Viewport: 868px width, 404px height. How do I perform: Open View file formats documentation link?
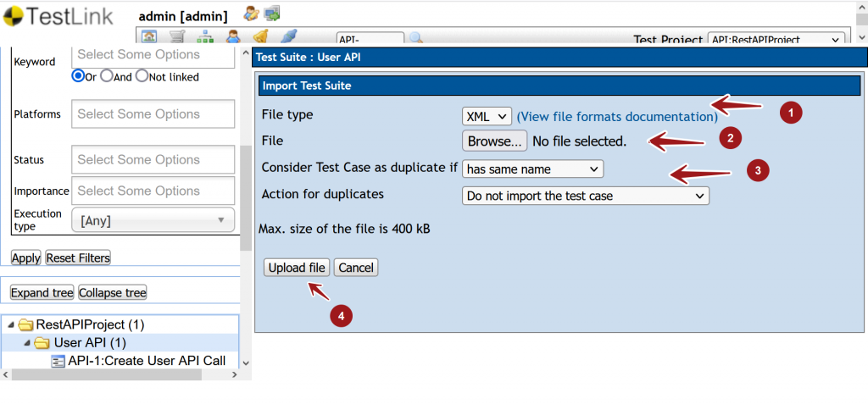coord(616,117)
